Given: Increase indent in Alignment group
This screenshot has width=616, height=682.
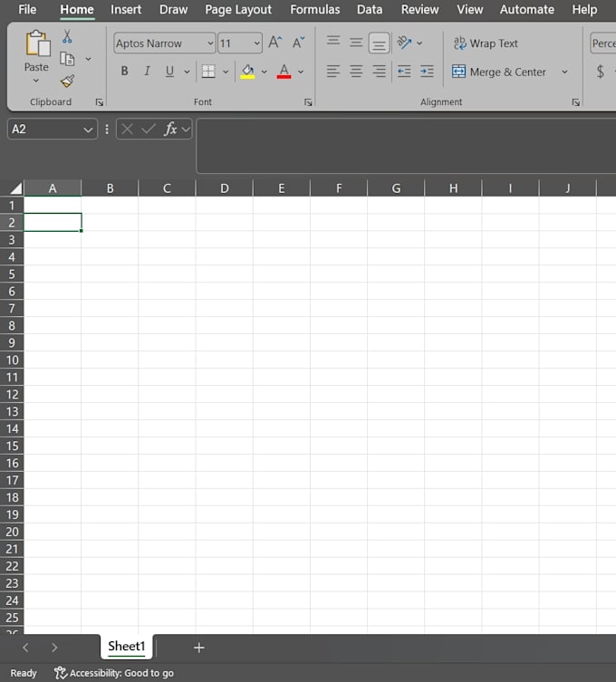Looking at the screenshot, I should 427,71.
